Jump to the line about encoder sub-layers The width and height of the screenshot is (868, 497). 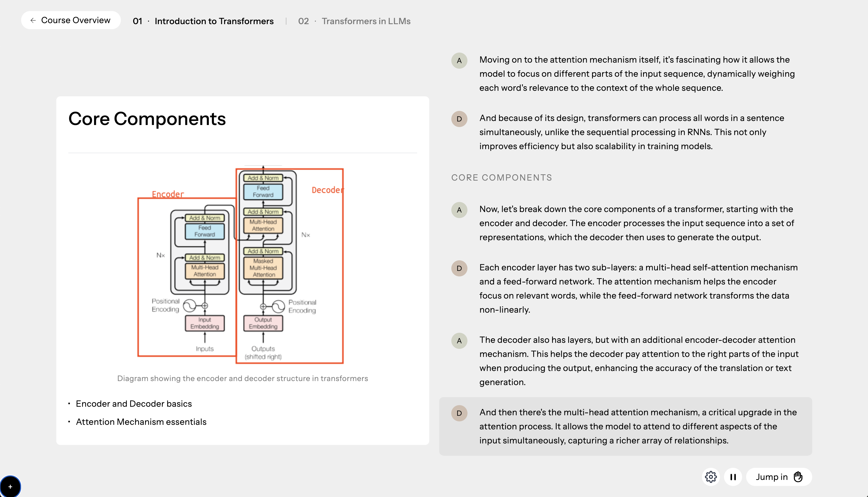point(638,288)
